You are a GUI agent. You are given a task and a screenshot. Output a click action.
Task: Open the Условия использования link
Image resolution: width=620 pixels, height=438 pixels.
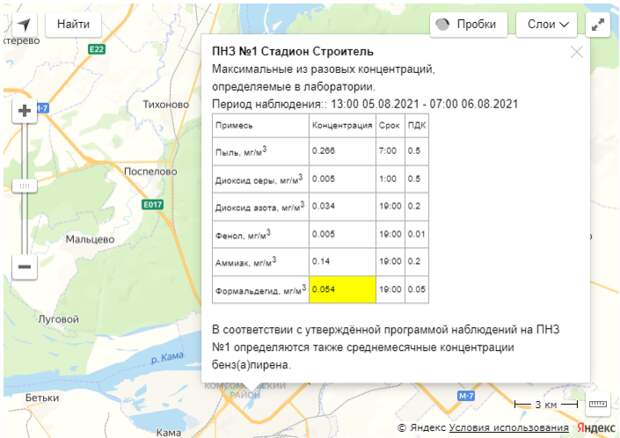(x=509, y=428)
